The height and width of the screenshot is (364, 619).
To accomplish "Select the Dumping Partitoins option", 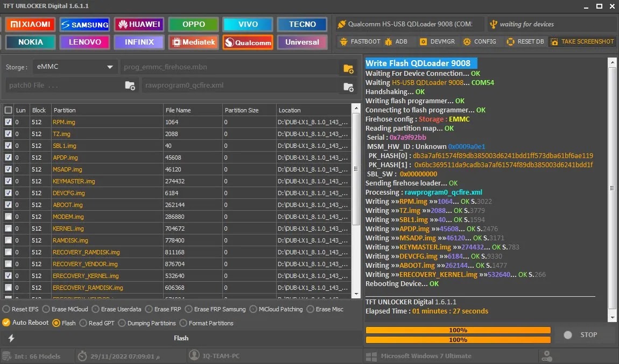I will point(147,323).
